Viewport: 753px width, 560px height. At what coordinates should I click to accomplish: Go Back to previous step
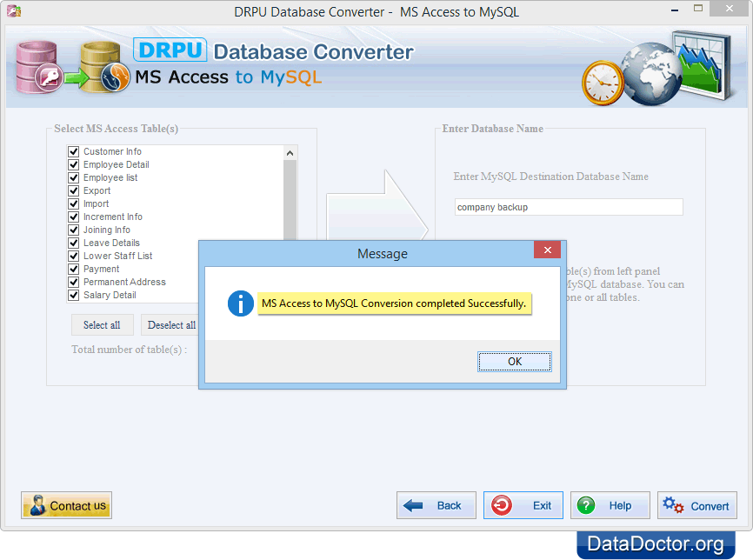coord(436,505)
